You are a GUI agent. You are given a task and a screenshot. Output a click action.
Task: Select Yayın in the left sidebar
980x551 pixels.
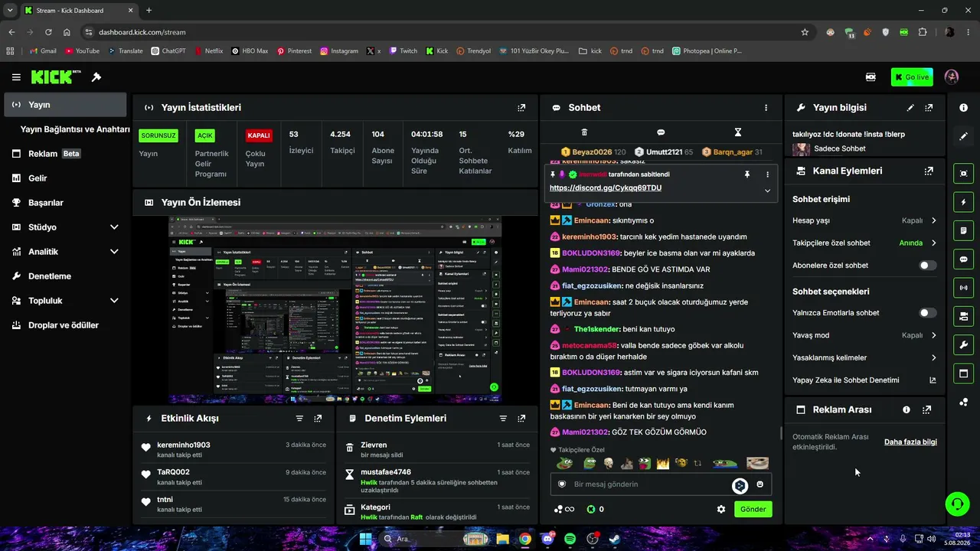click(x=65, y=105)
